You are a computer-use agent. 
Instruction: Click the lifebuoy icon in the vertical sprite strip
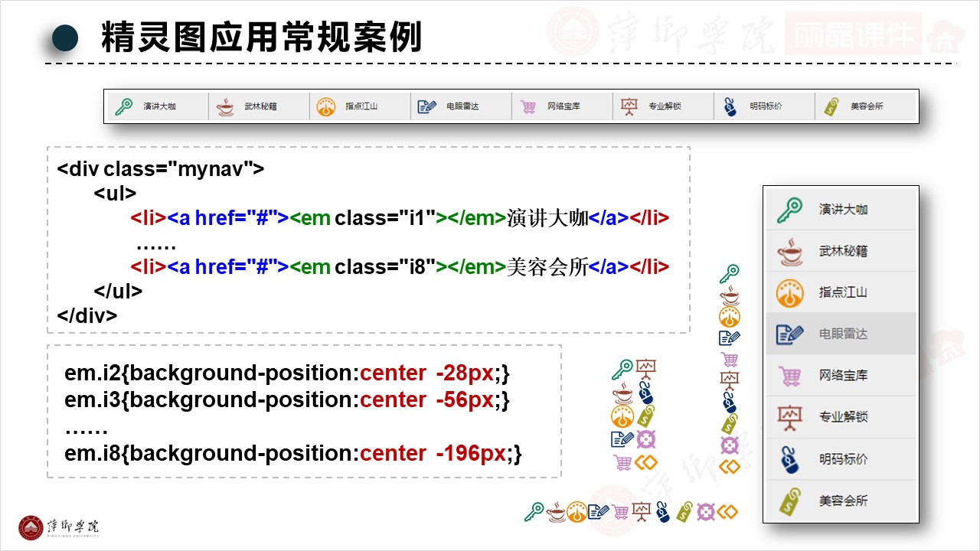[x=730, y=445]
